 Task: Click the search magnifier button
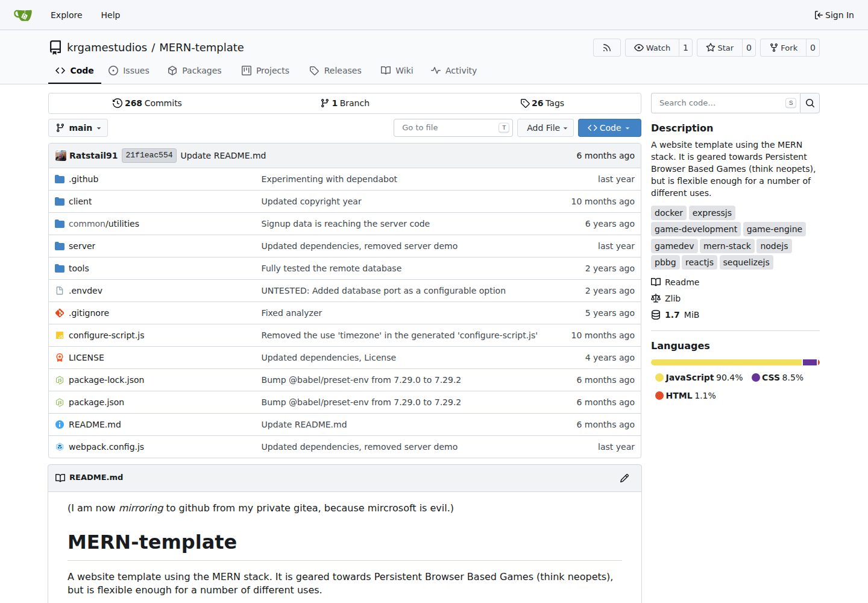pos(810,103)
